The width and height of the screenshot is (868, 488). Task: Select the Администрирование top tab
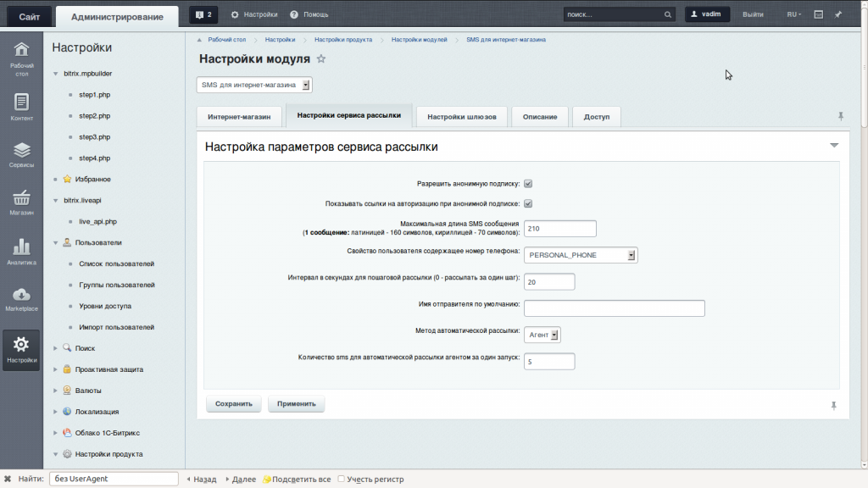(117, 17)
